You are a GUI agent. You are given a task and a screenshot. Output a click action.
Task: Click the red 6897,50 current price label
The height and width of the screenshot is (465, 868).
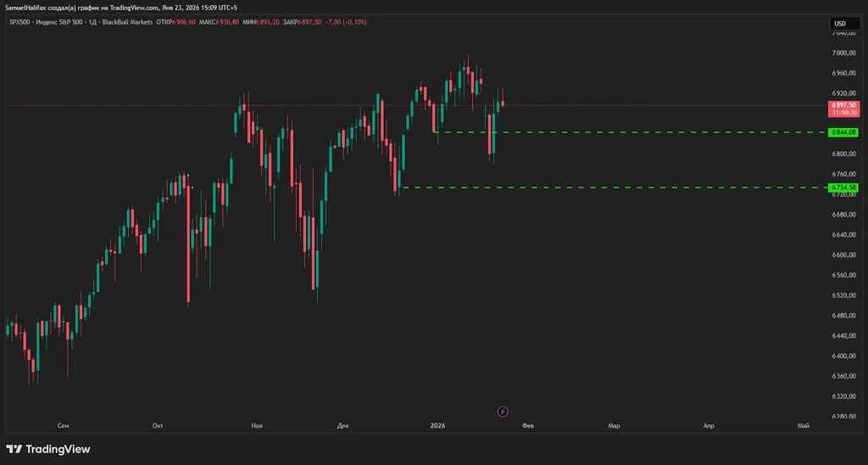(x=844, y=105)
